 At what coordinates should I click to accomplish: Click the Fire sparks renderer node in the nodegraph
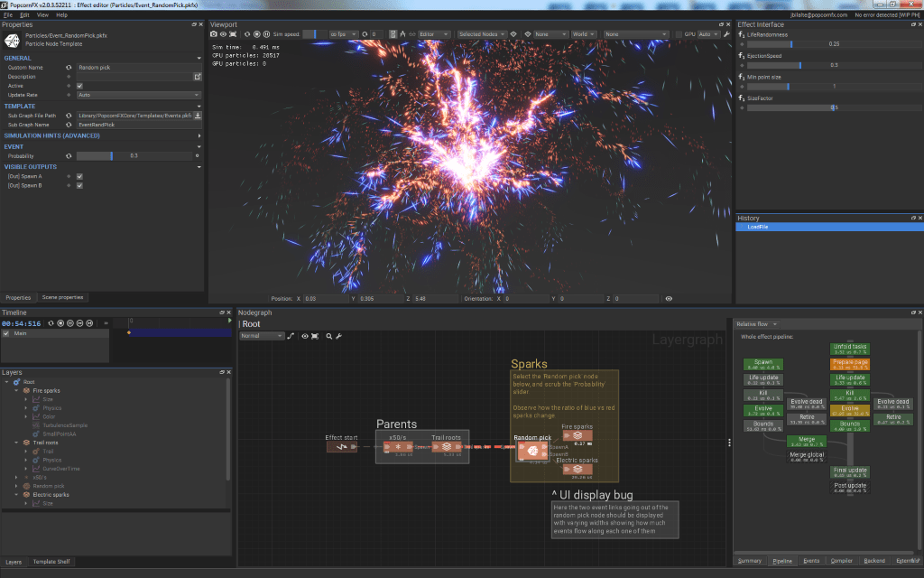click(578, 434)
